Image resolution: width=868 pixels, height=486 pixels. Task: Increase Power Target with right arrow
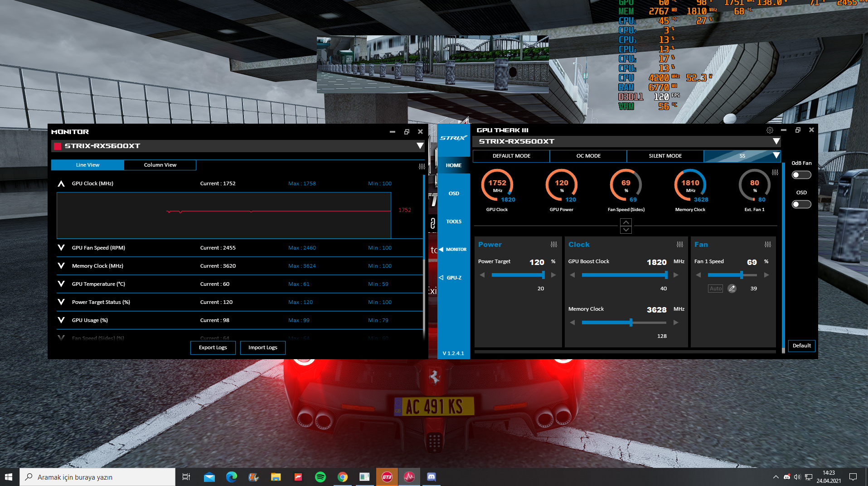click(x=553, y=275)
